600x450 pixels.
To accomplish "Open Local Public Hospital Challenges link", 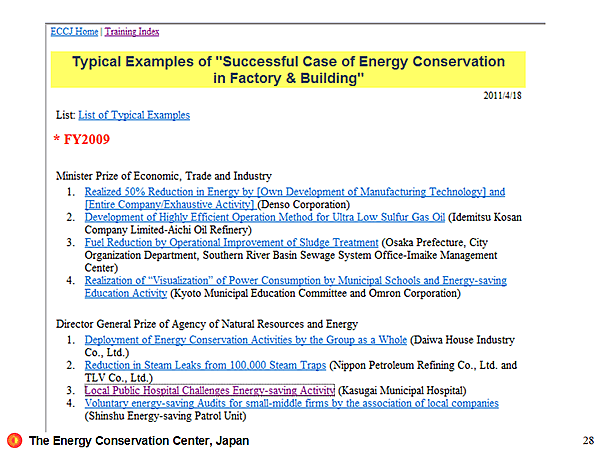I will 210,390.
